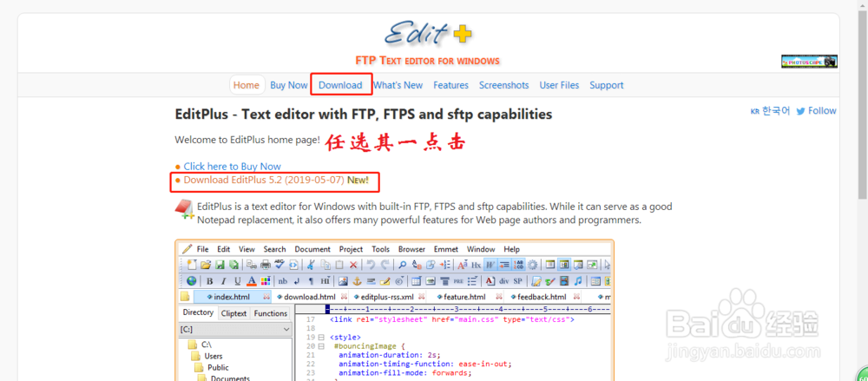Click the Italic I icon
This screenshot has width=868, height=381.
(224, 281)
